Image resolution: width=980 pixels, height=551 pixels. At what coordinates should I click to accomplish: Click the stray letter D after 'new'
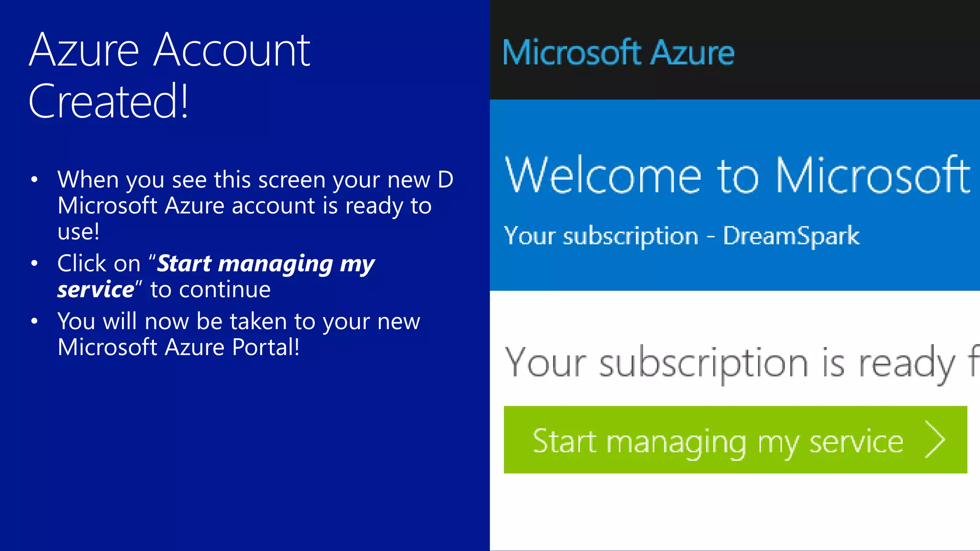[445, 180]
